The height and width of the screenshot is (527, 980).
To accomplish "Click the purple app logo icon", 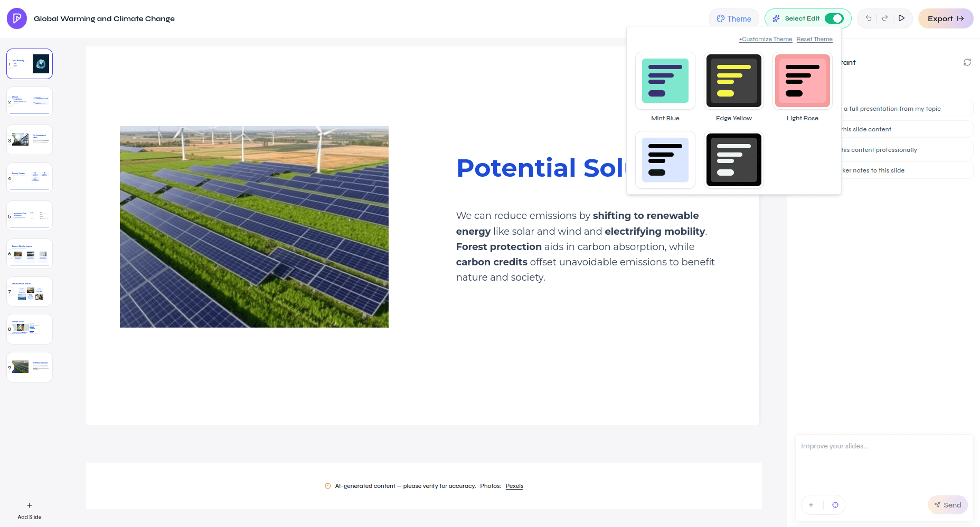I will point(17,18).
